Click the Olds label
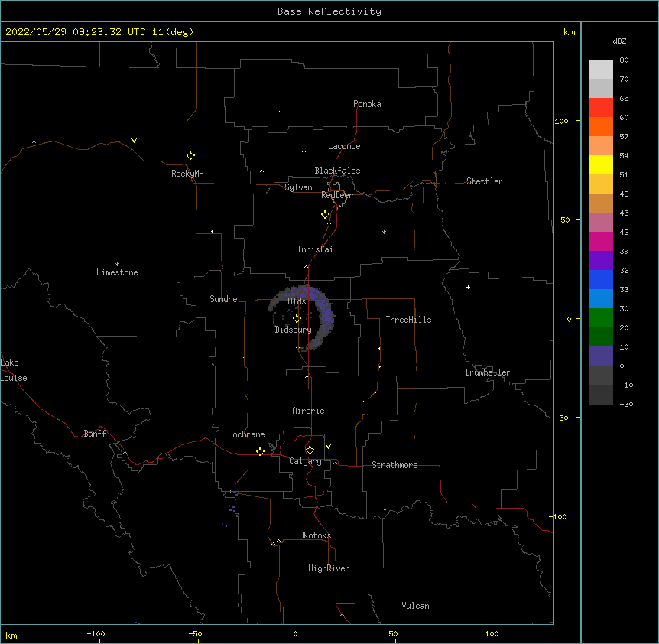659x644 pixels. pyautogui.click(x=297, y=301)
